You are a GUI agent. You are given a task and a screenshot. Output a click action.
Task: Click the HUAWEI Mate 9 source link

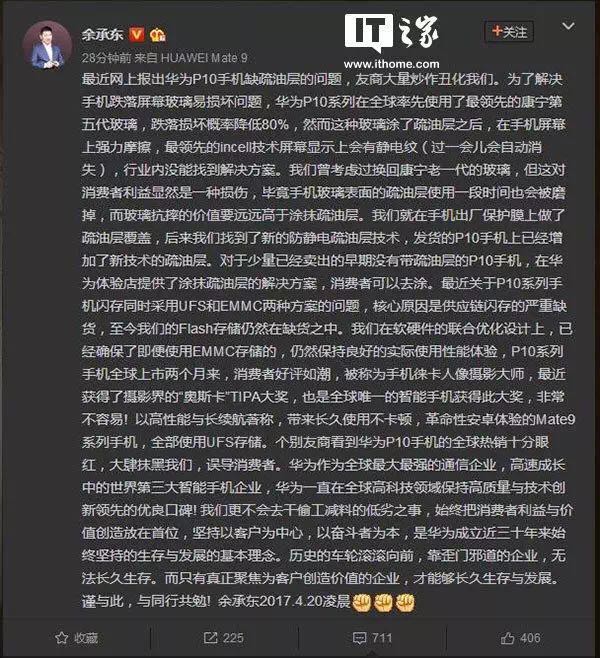coord(204,57)
